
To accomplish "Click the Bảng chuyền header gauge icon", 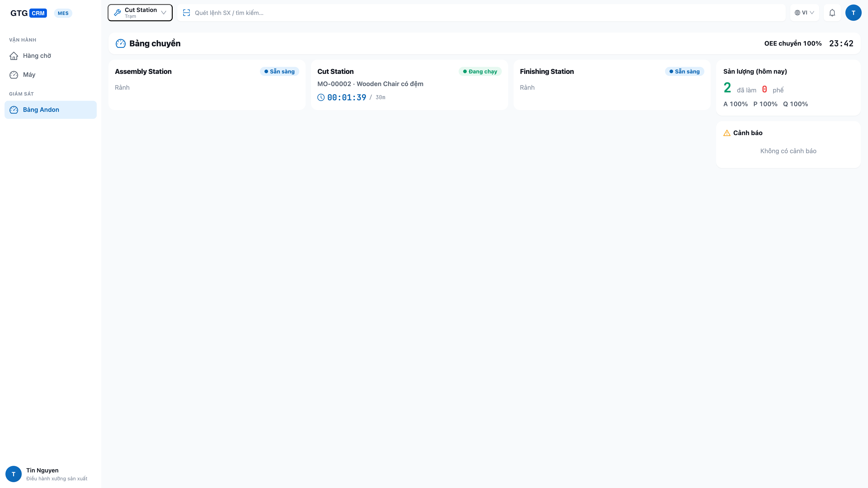I will [121, 43].
